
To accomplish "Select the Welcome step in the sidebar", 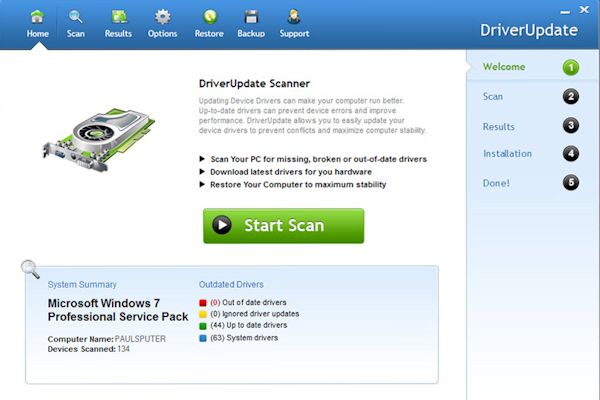I will tap(504, 67).
